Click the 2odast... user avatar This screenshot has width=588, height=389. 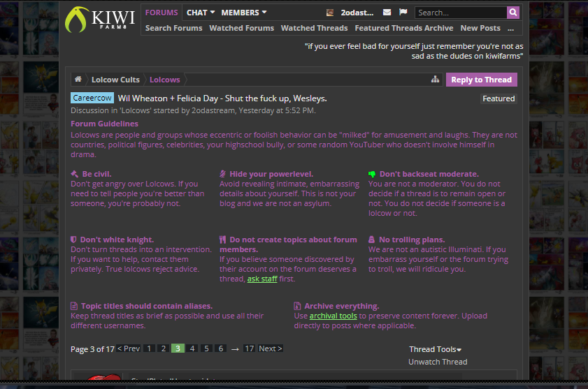[330, 13]
